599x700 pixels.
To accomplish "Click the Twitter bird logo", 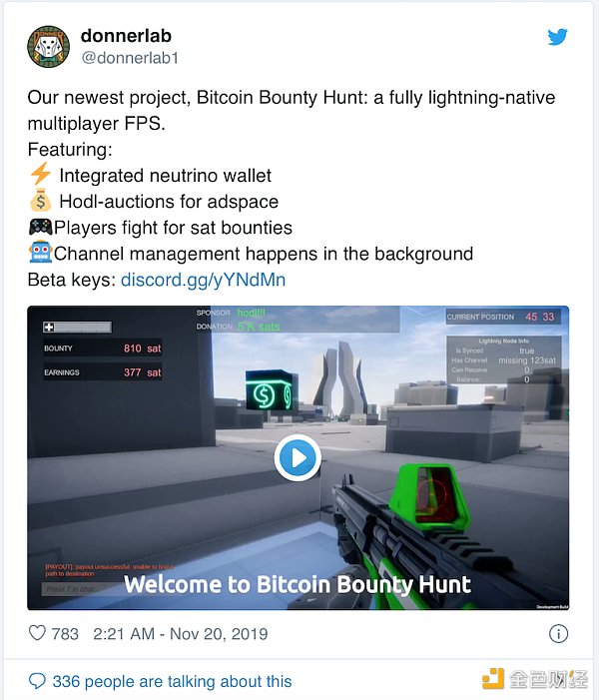I will tap(557, 37).
